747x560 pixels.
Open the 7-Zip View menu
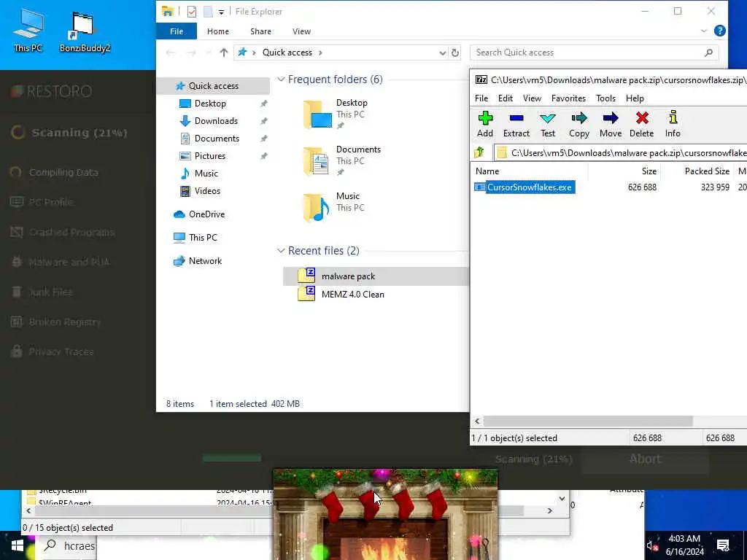(x=532, y=98)
